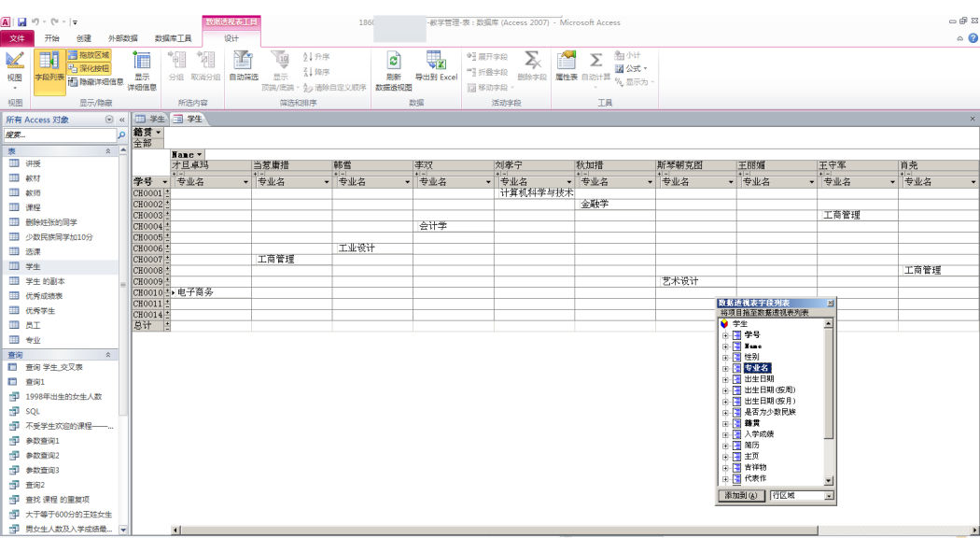Open 学号 row field dropdown
The image size is (980, 552).
click(164, 182)
